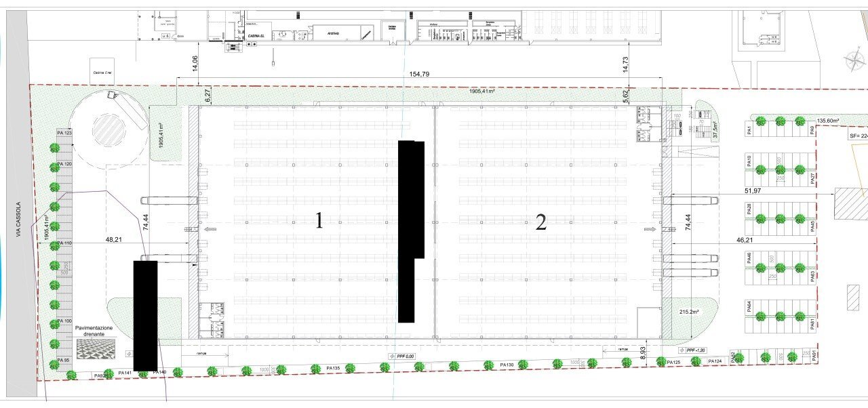
Task: Click the north arrow compass symbol
Action: pos(853,63)
